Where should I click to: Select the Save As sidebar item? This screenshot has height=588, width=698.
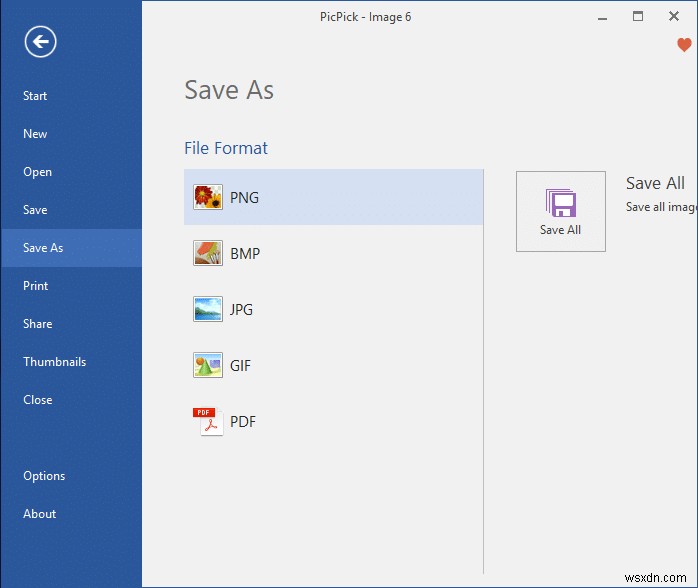[71, 248]
